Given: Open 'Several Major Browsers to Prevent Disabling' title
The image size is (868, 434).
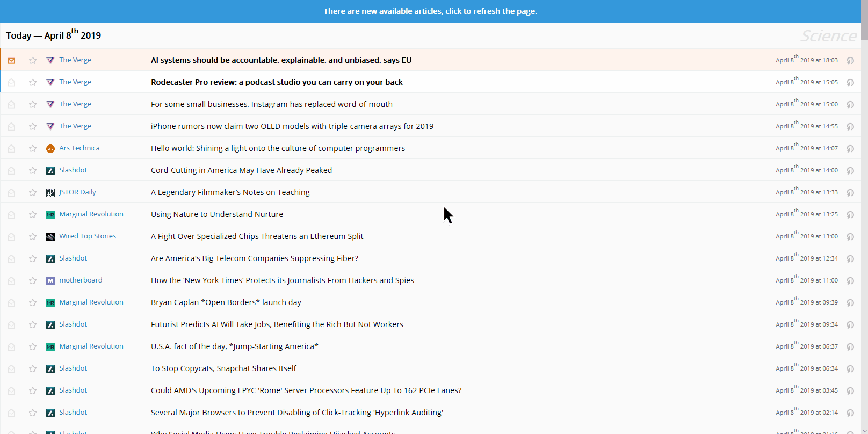Looking at the screenshot, I should point(297,413).
